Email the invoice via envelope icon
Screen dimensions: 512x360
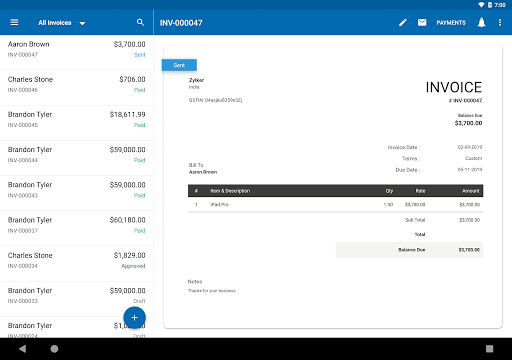click(x=422, y=22)
